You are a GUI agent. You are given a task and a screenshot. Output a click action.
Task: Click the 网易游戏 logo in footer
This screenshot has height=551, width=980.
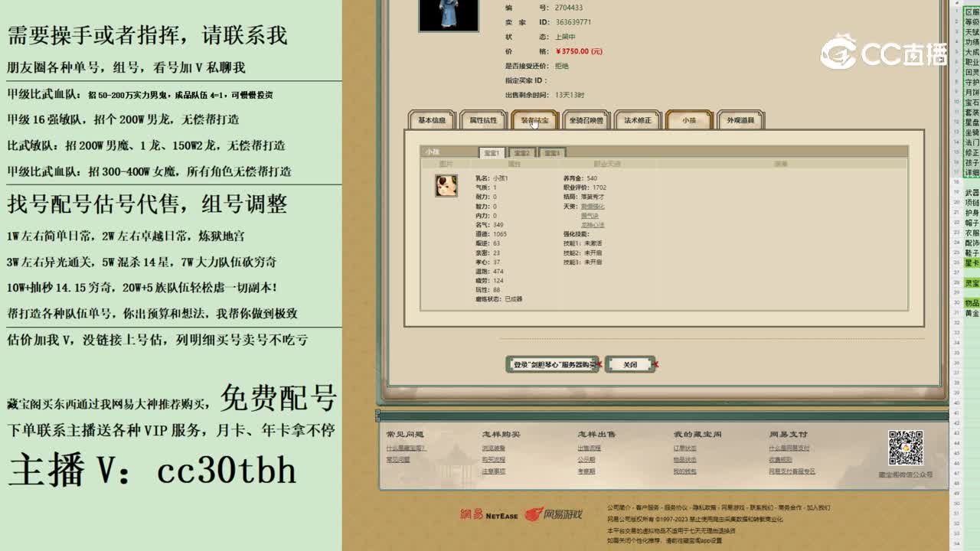coord(554,515)
